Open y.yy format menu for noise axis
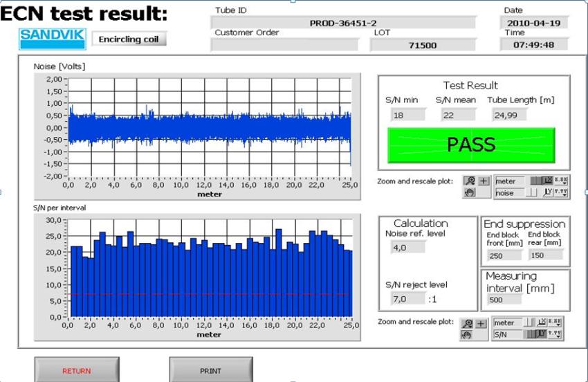The width and height of the screenshot is (588, 382). point(560,192)
